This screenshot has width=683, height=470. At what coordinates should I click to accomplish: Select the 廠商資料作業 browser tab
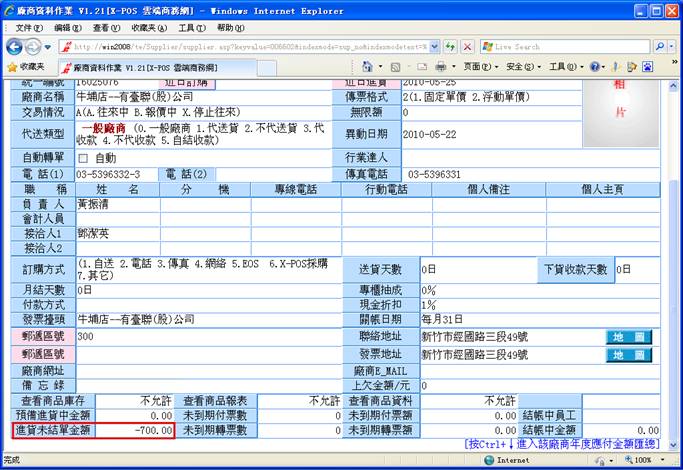(152, 66)
